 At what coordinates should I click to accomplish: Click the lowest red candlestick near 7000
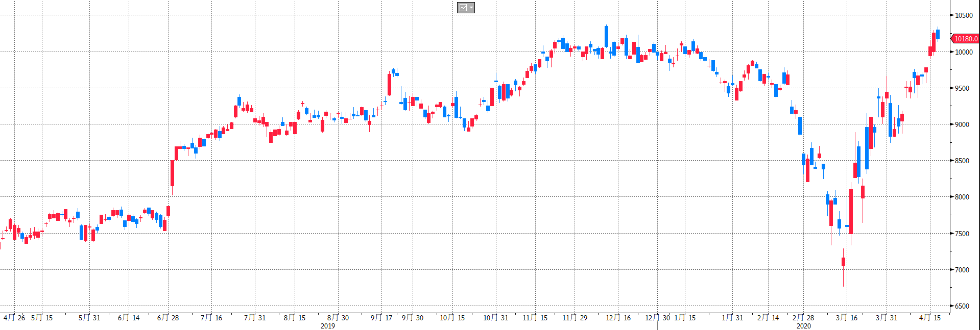coord(843,262)
